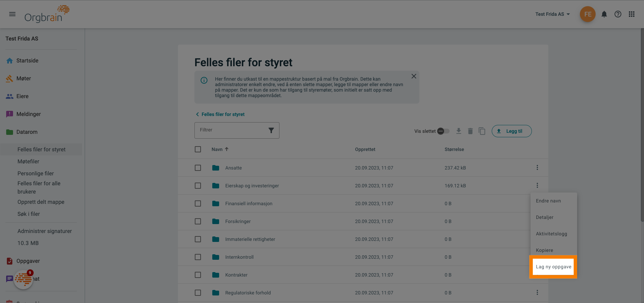Check the Internkontroll checkbox
Screen dimensions: 644x303
point(198,257)
